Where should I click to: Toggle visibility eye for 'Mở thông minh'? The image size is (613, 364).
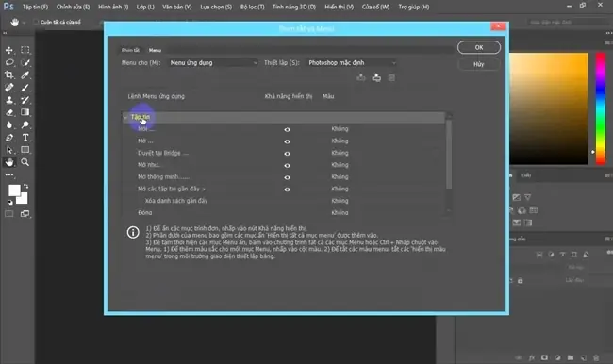click(288, 177)
